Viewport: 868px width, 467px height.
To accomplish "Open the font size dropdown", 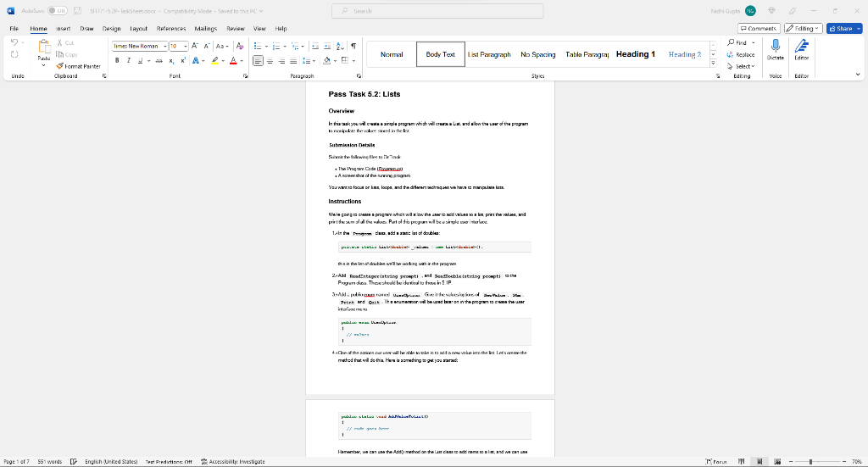I will (x=186, y=47).
